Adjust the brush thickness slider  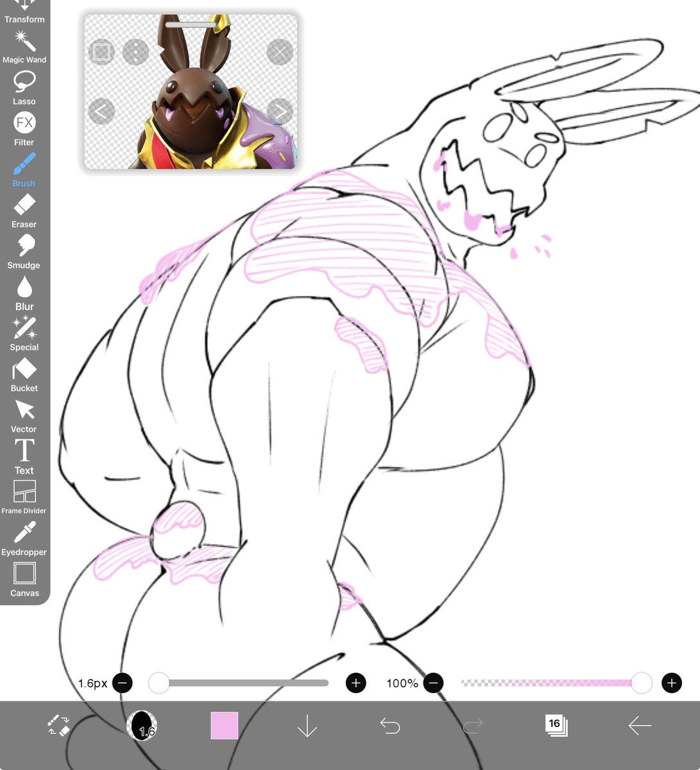point(239,683)
